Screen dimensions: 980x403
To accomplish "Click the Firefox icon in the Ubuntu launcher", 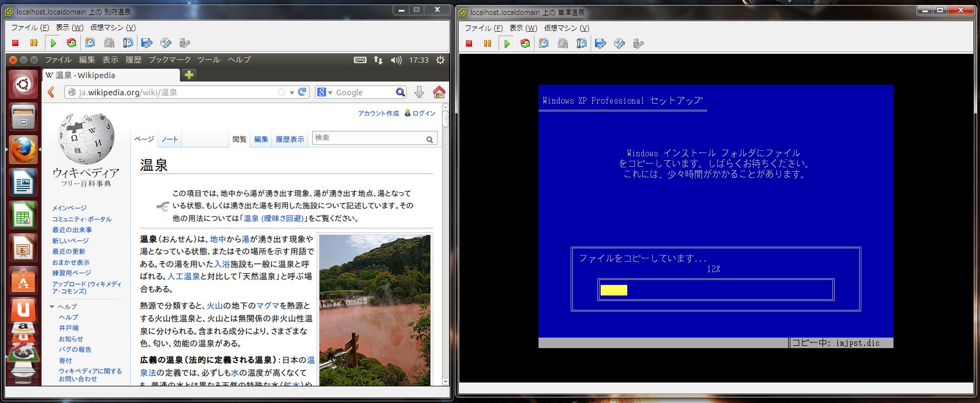I will 23,150.
